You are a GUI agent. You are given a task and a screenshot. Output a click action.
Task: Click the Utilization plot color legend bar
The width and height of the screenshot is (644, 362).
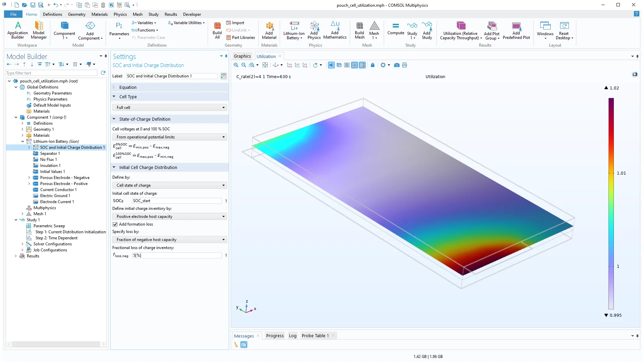point(611,203)
